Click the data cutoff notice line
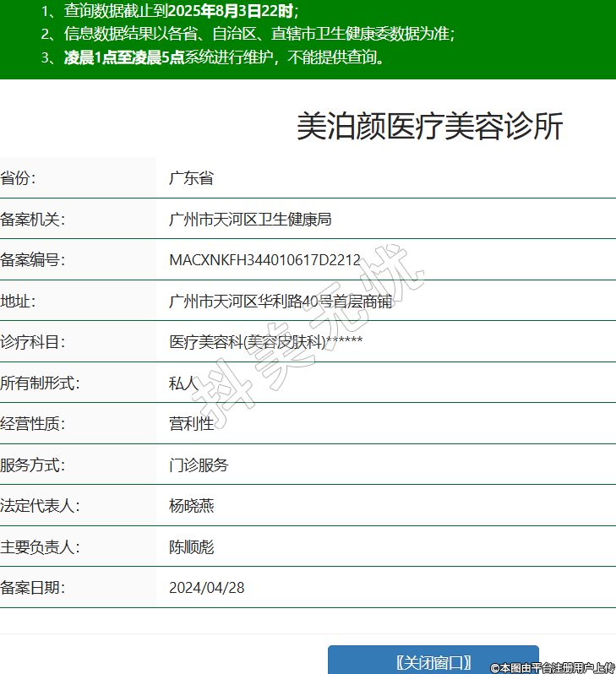Screen dimensions: 616x674 169,11
